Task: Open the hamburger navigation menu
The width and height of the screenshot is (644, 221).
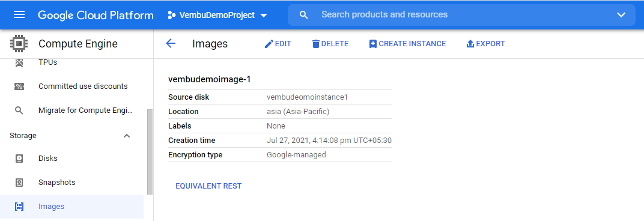Action: pos(19,15)
